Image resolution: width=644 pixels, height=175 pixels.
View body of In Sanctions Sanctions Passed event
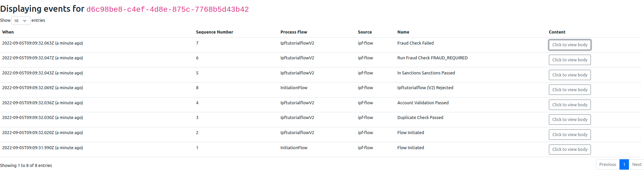[x=570, y=75]
